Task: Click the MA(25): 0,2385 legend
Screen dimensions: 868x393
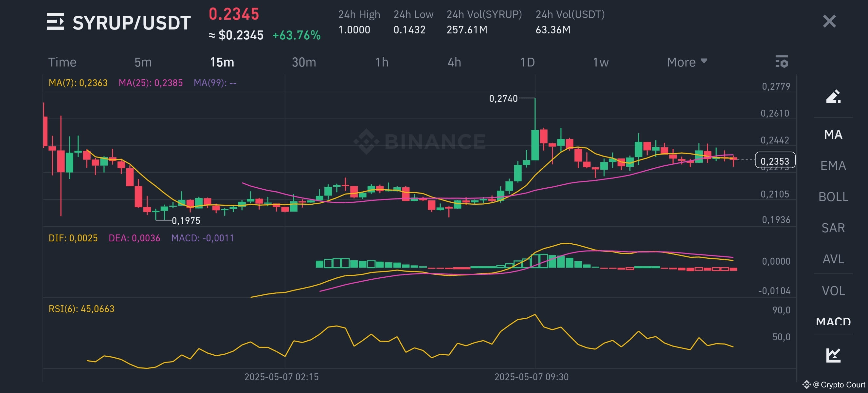Action: click(151, 83)
